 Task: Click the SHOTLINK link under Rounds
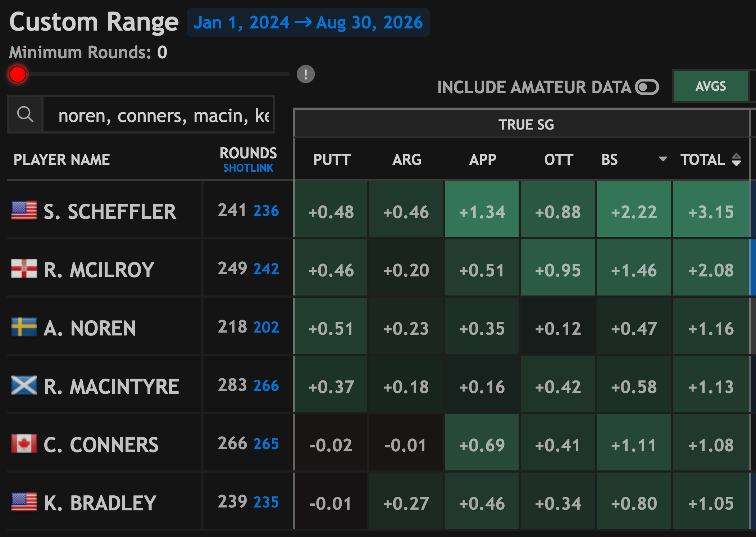pos(248,168)
